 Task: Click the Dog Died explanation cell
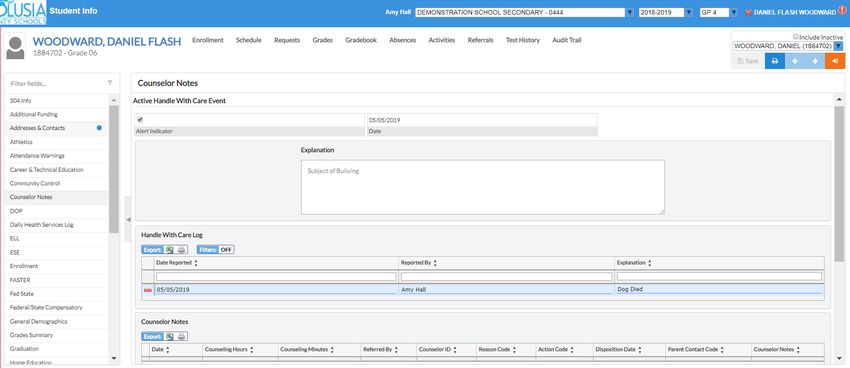[719, 290]
